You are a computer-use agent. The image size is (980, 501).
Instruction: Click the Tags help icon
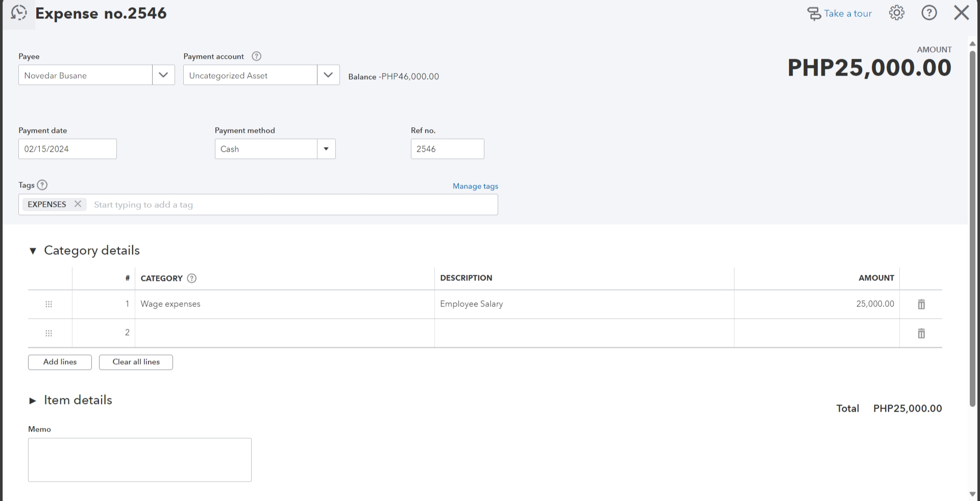[42, 185]
